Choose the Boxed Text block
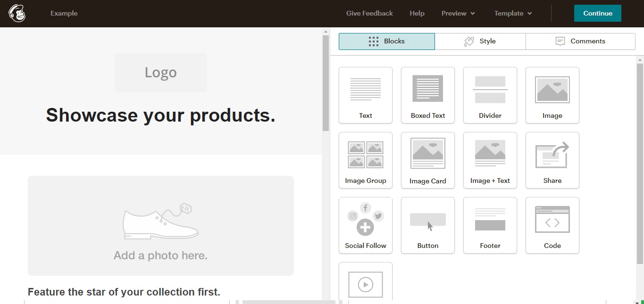 click(x=428, y=95)
